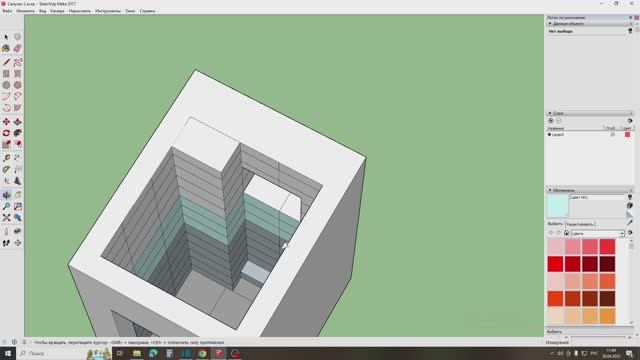Choose the Paint Bucket tool
Viewport: 640px width, 360px height.
pyautogui.click(x=6, y=49)
